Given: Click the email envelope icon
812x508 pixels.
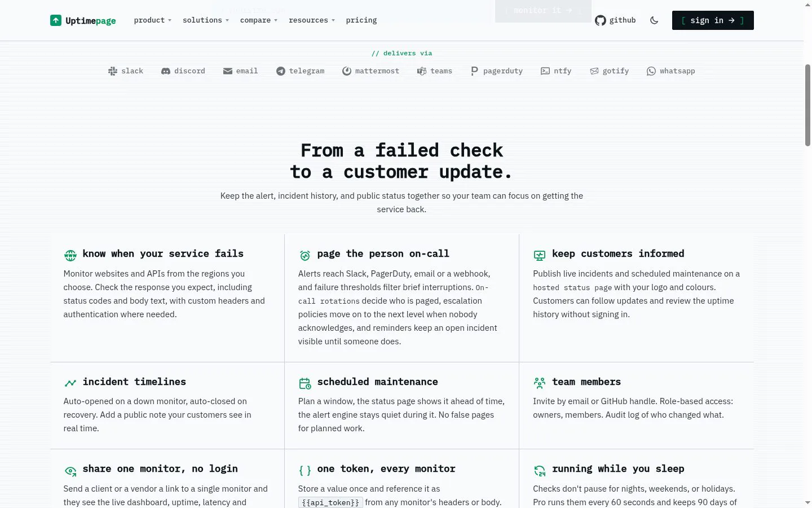Looking at the screenshot, I should click(x=228, y=71).
